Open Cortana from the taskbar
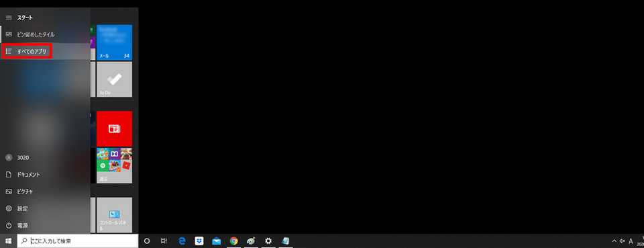 pos(147,241)
